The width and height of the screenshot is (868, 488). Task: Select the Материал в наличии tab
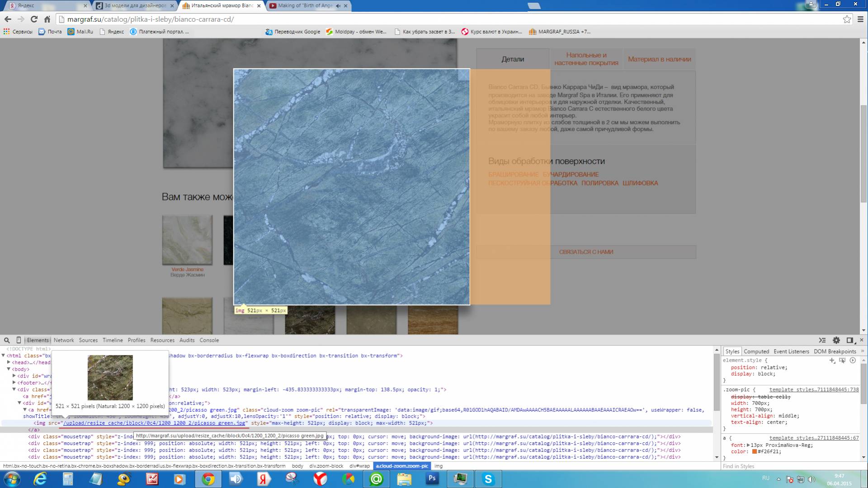[659, 59]
